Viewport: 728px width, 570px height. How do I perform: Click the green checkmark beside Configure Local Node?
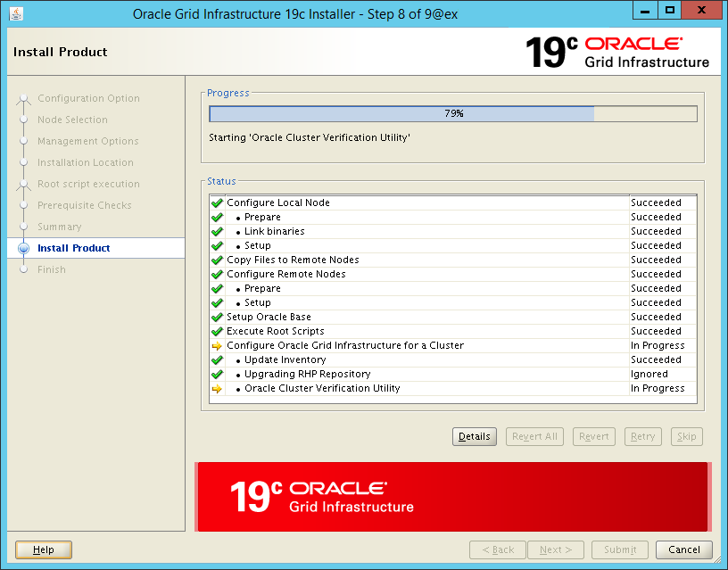coord(217,202)
